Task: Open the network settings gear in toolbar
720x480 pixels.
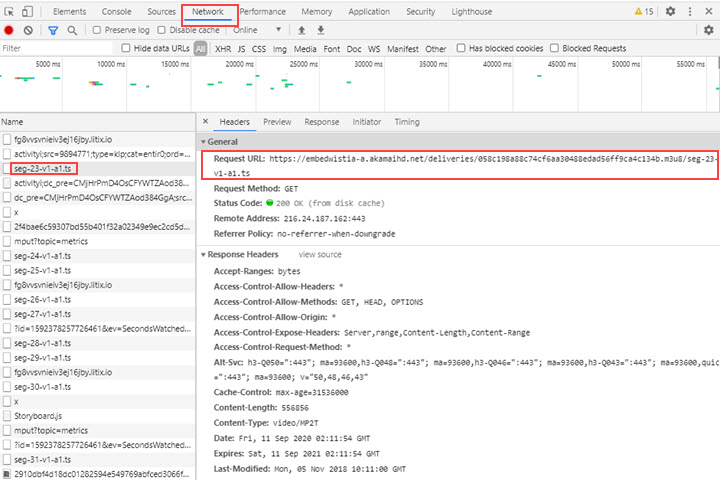Action: (x=708, y=30)
